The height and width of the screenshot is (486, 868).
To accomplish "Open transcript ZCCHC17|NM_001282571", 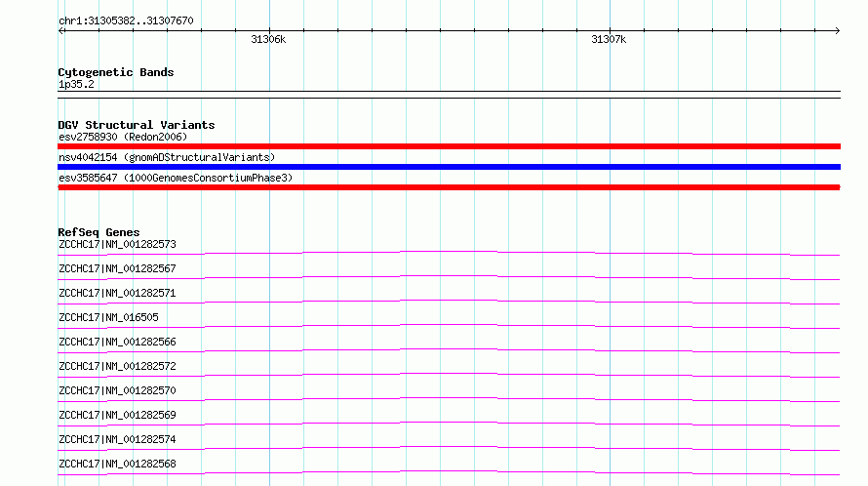I will tap(117, 293).
